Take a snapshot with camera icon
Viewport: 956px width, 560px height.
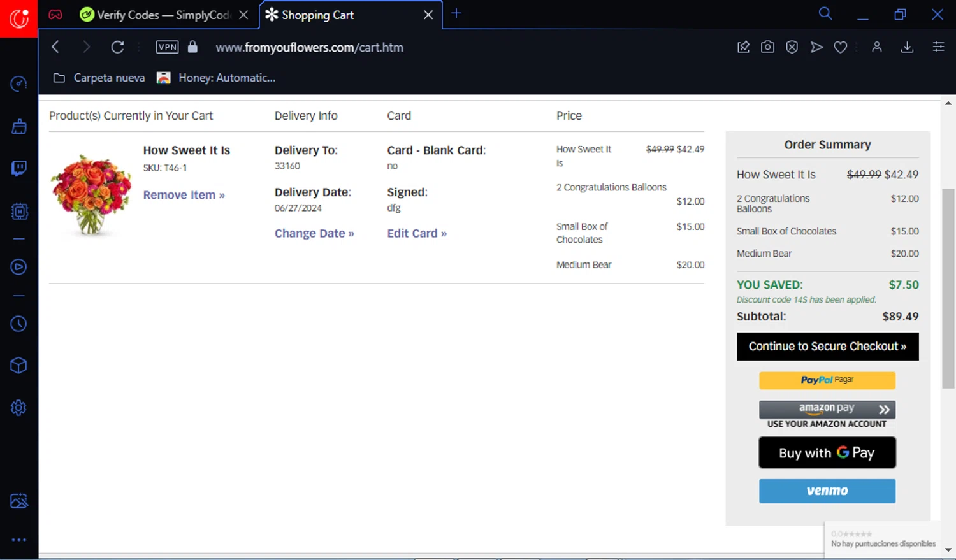pos(767,47)
